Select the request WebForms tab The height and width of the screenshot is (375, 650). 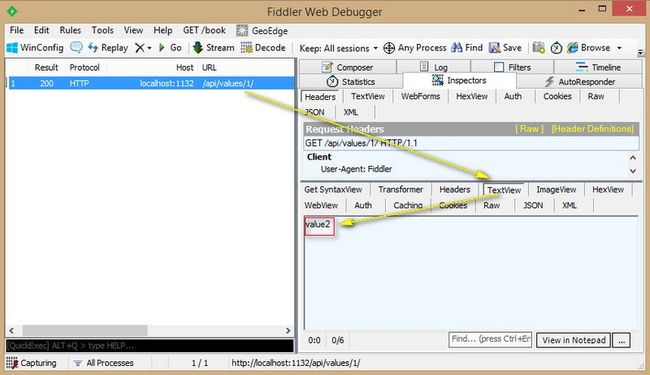click(x=420, y=96)
